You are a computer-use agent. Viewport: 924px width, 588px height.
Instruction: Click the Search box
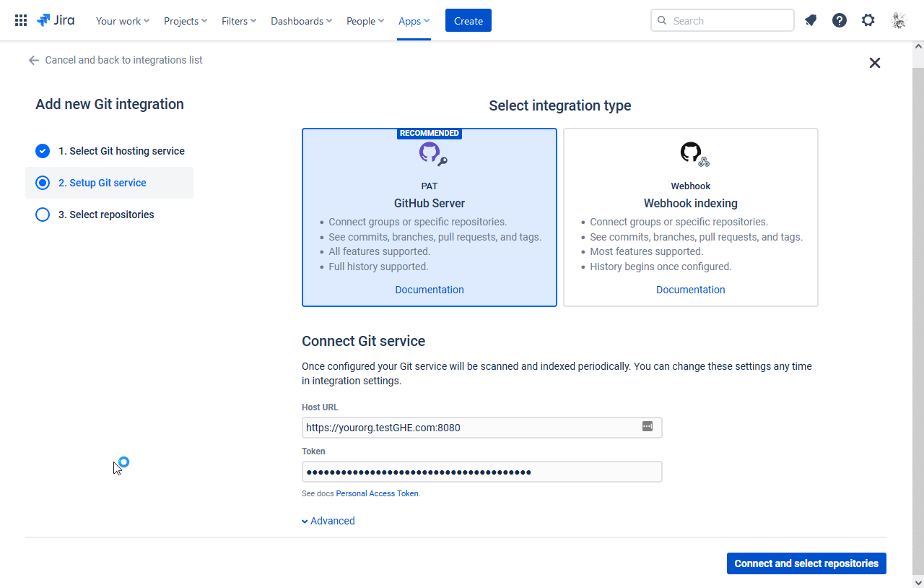coord(723,20)
